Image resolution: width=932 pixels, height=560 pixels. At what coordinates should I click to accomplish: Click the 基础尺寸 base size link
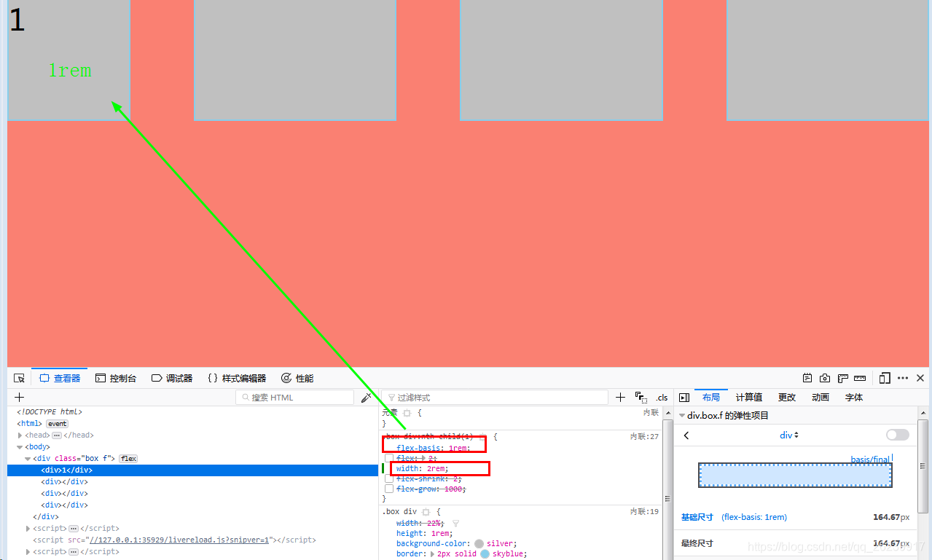click(x=697, y=517)
